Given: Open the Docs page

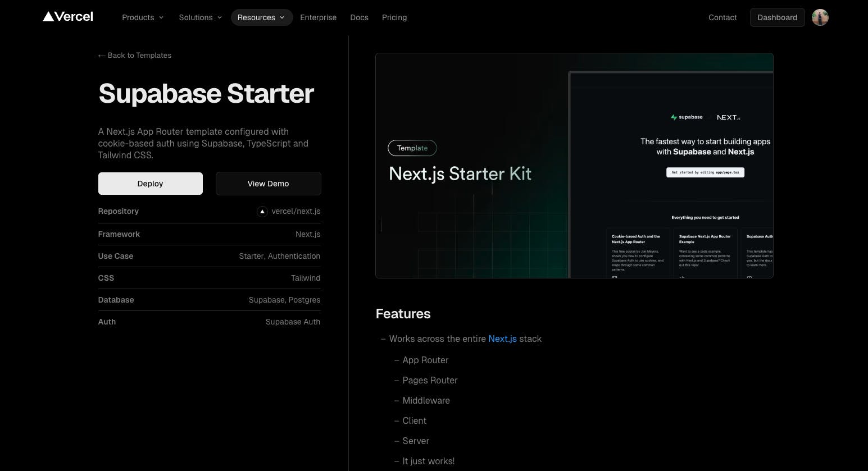Looking at the screenshot, I should click(359, 17).
